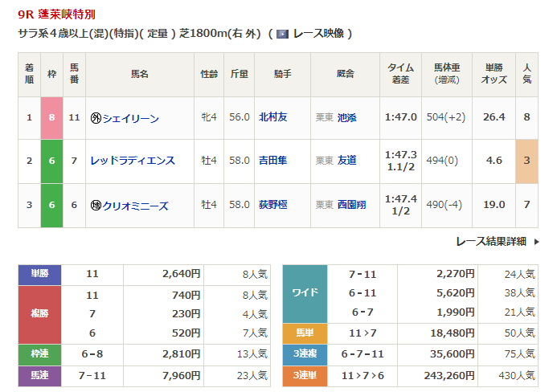Open trainer 池添 profile
The height and width of the screenshot is (392, 557).
[x=347, y=117]
